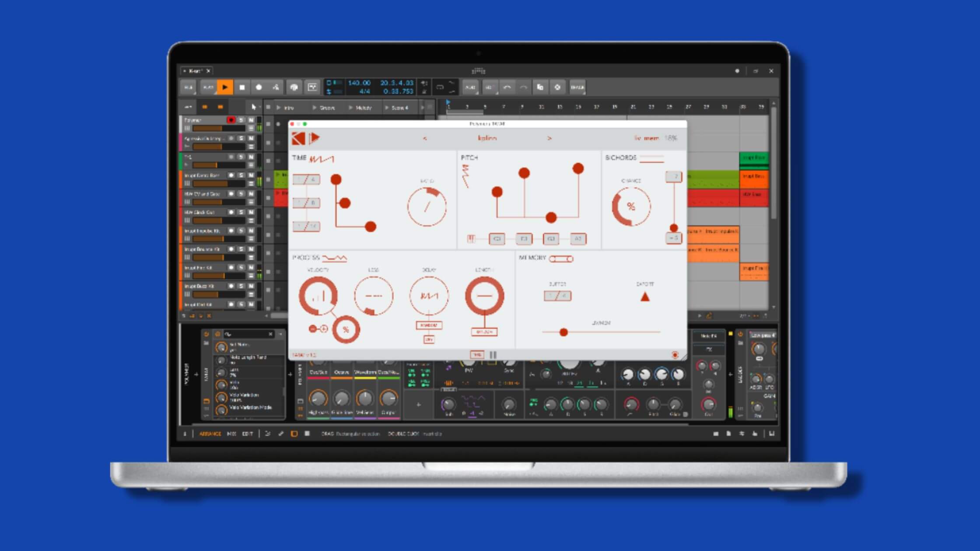Click the Chance percent knob in B.Chords

631,206
